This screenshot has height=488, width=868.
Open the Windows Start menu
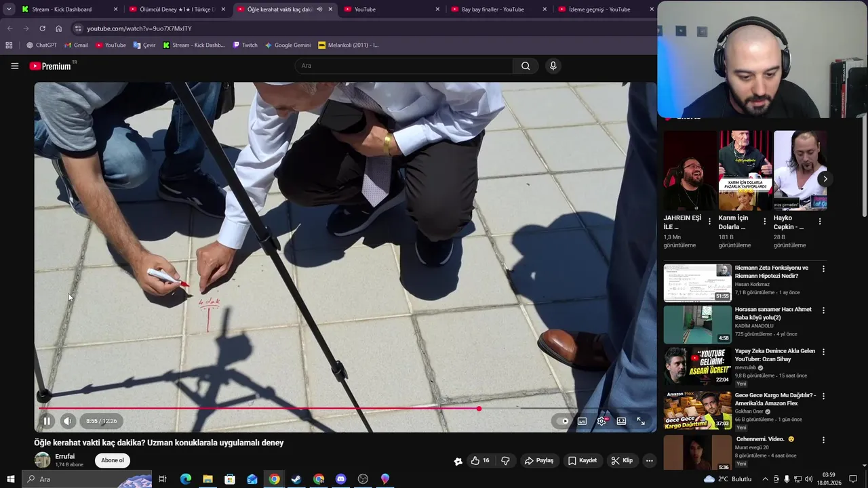(10, 479)
